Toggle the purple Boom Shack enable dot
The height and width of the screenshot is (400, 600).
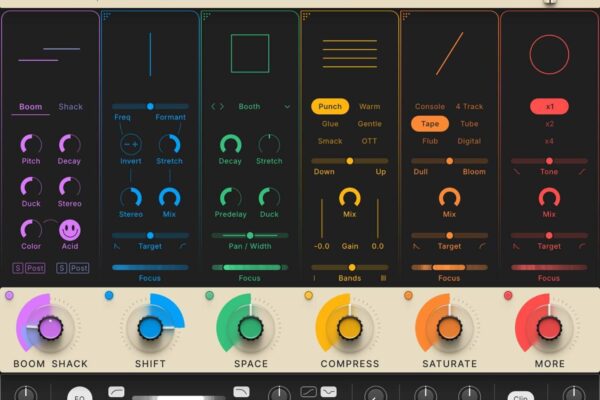click(10, 296)
